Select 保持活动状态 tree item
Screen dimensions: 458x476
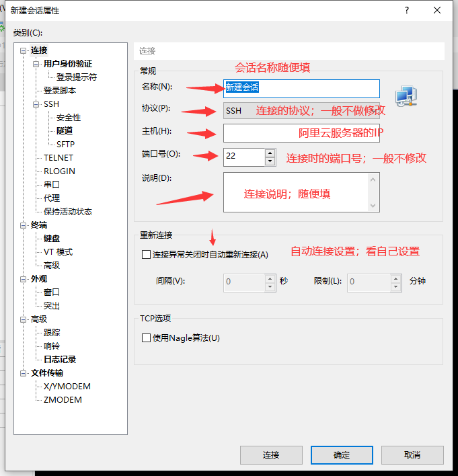(x=68, y=212)
